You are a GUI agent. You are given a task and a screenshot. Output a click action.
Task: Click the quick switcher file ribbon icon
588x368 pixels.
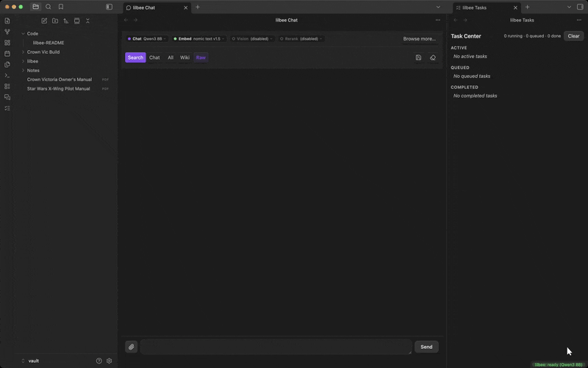pos(7,21)
